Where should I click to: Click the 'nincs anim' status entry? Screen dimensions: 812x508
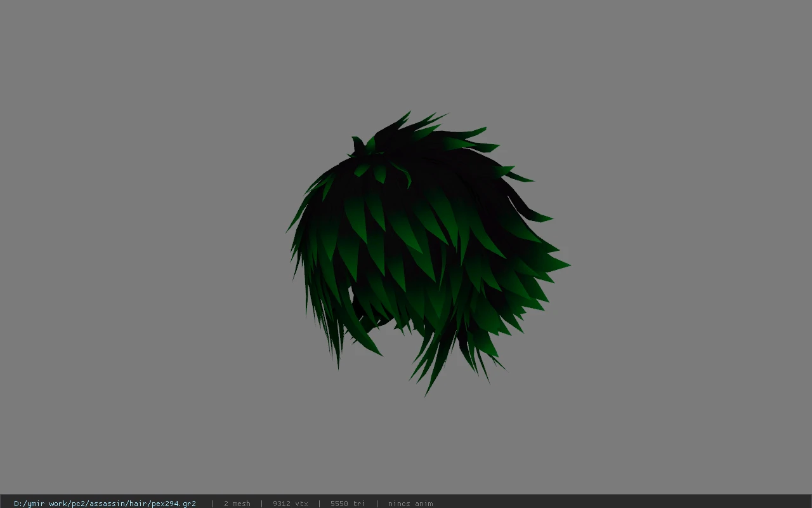410,504
